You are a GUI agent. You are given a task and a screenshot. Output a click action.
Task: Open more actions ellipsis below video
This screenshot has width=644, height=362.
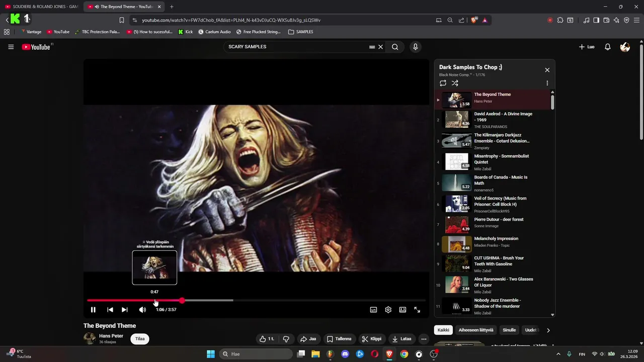click(424, 339)
